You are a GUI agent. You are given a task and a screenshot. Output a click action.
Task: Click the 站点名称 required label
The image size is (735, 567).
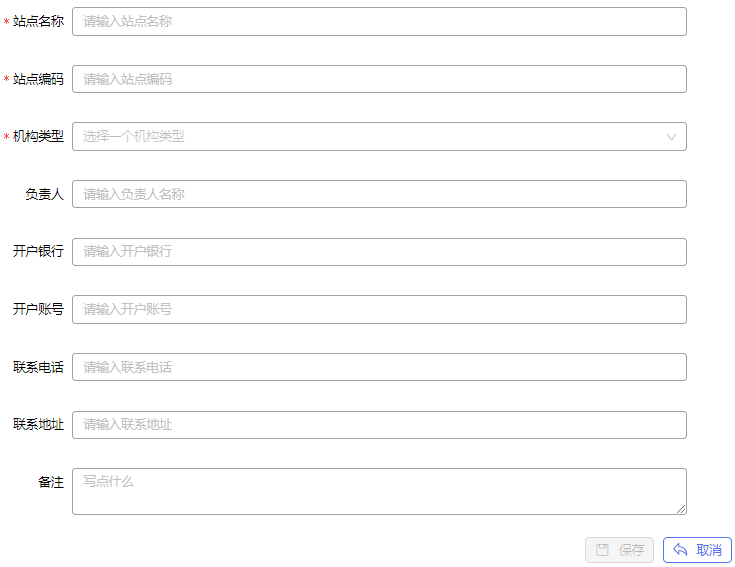38,22
